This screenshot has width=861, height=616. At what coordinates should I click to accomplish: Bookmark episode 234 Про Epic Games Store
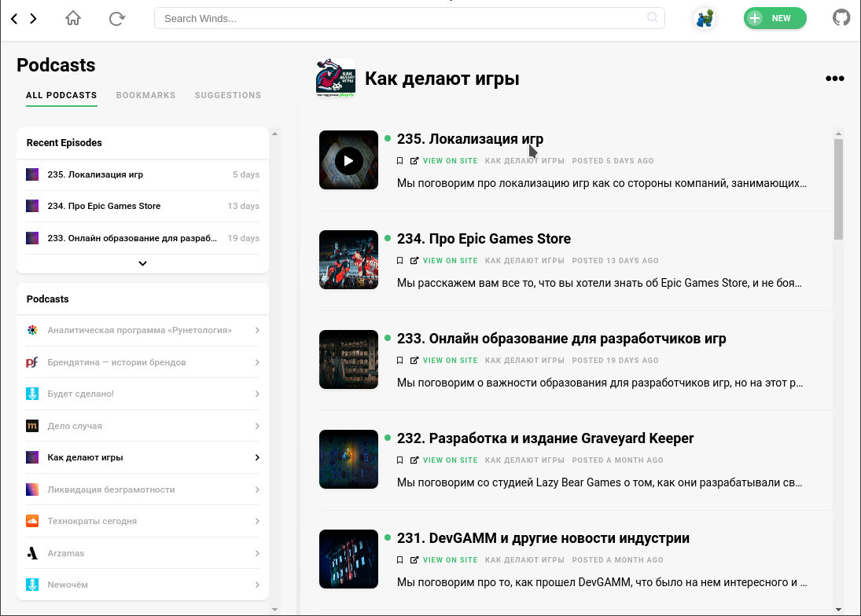[x=399, y=261]
